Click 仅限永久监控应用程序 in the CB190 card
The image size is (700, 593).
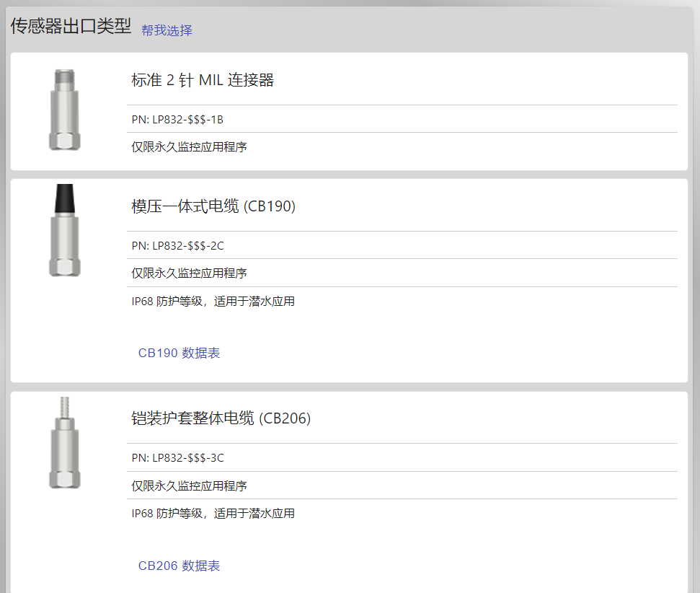click(189, 273)
